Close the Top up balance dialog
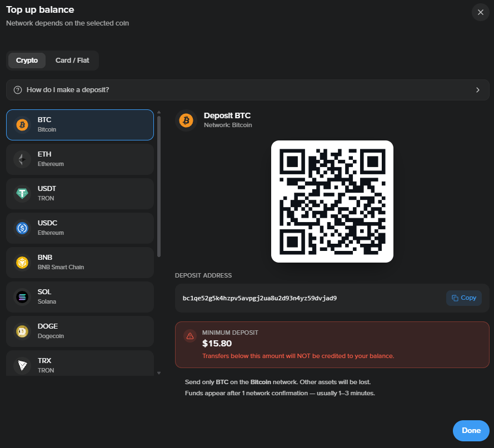 point(481,12)
